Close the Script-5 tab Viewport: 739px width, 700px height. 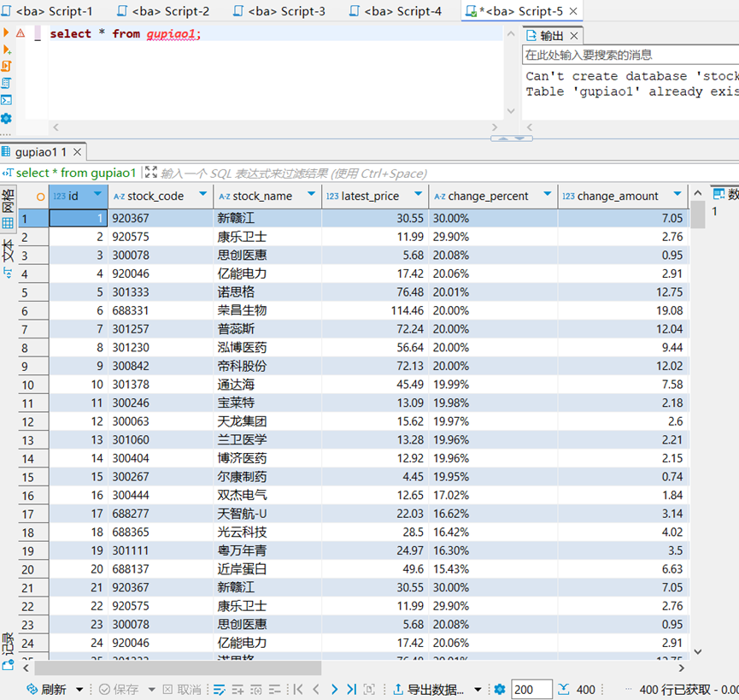point(573,11)
